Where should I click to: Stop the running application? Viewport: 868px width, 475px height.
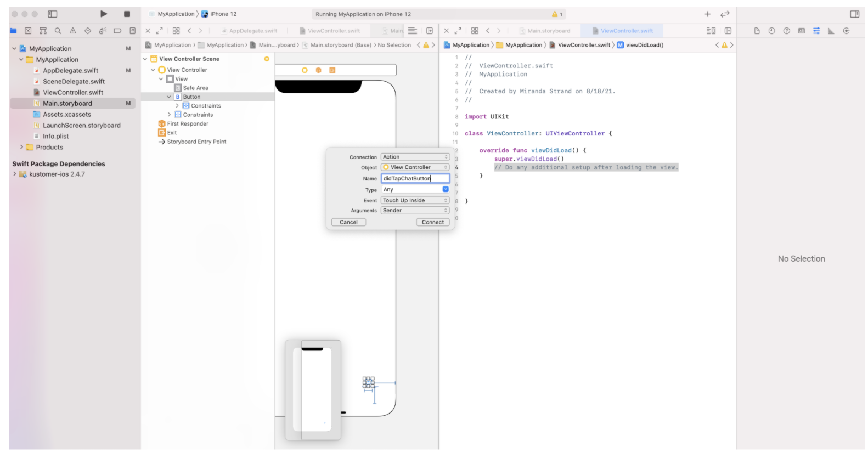point(127,14)
